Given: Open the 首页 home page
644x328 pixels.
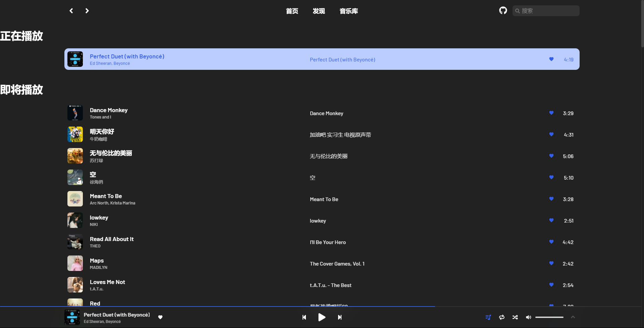Looking at the screenshot, I should pyautogui.click(x=291, y=11).
